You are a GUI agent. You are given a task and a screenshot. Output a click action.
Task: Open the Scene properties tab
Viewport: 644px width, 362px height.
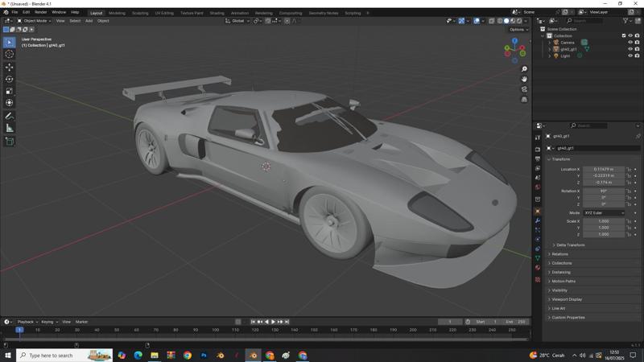coord(538,178)
